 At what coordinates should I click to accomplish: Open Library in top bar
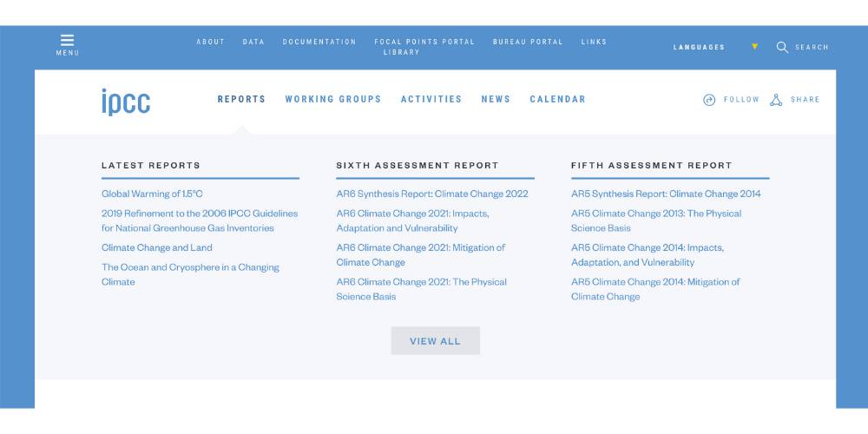pyautogui.click(x=401, y=52)
